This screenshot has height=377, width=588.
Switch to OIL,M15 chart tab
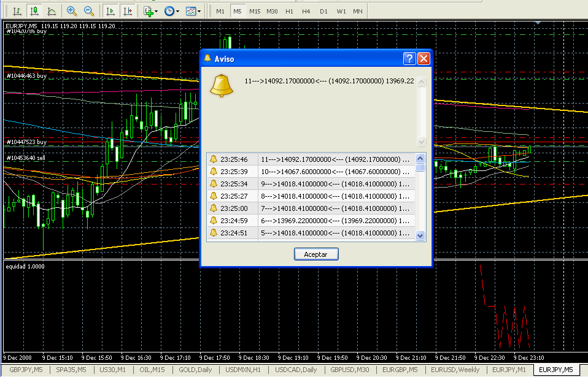152,370
